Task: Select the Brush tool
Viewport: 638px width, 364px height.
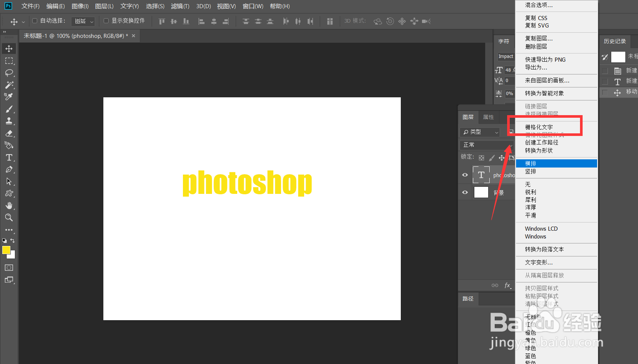Action: pos(9,109)
